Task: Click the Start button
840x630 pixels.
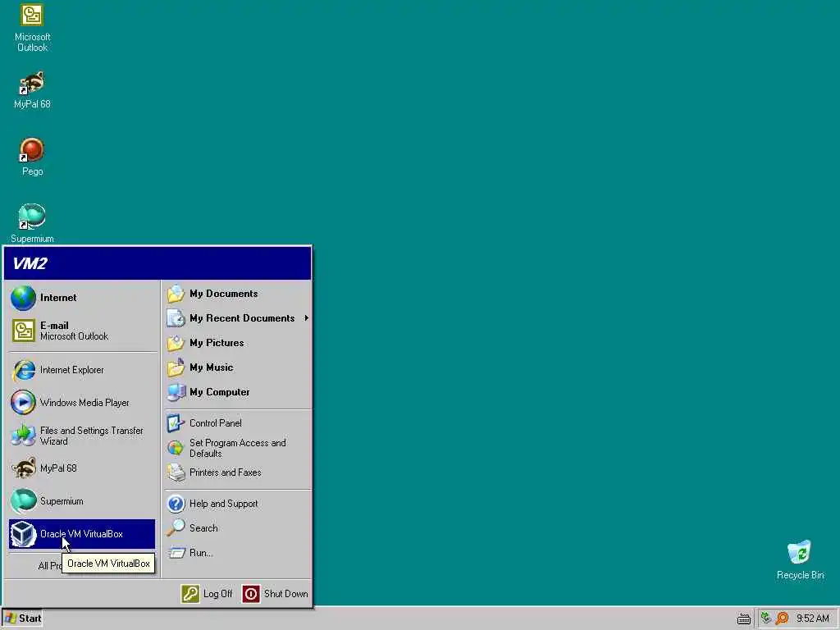Action: pyautogui.click(x=22, y=619)
